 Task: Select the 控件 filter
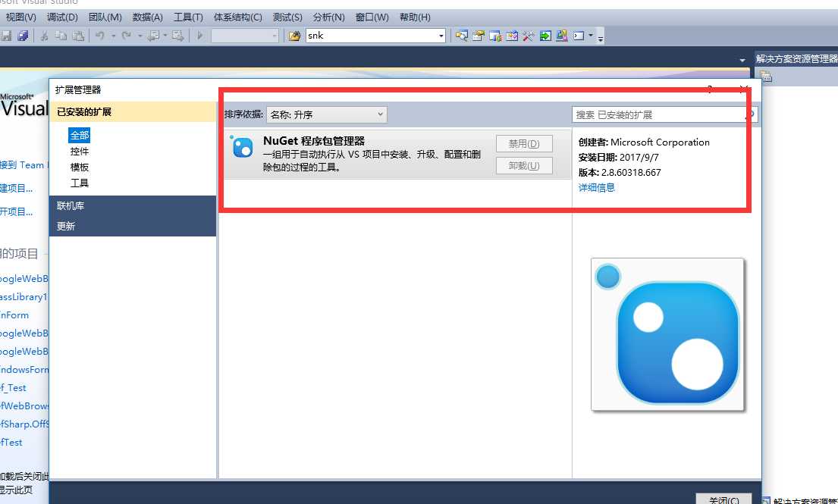(79, 152)
